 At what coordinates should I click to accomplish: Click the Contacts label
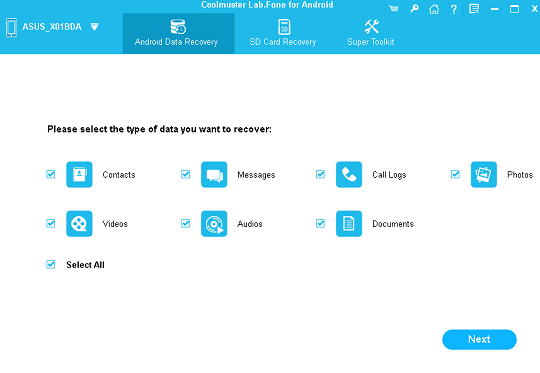click(x=119, y=175)
